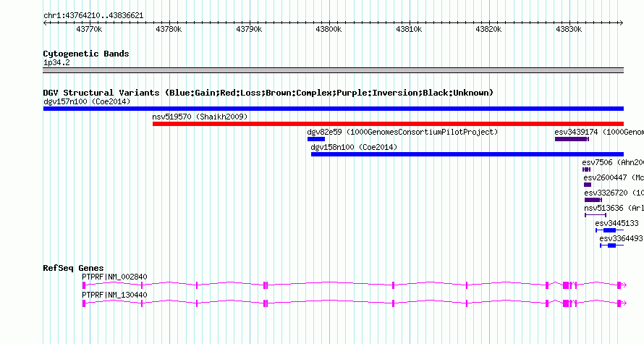Screen dimensions: 644x344
Task: Click the RefSeq Genes track title
Action: click(74, 268)
